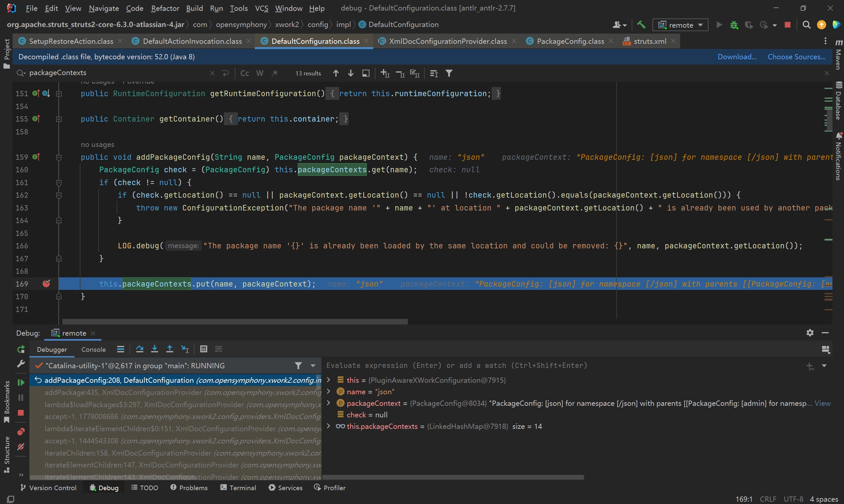Image resolution: width=844 pixels, height=504 pixels.
Task: Click View link for packageContext value
Action: click(x=822, y=403)
